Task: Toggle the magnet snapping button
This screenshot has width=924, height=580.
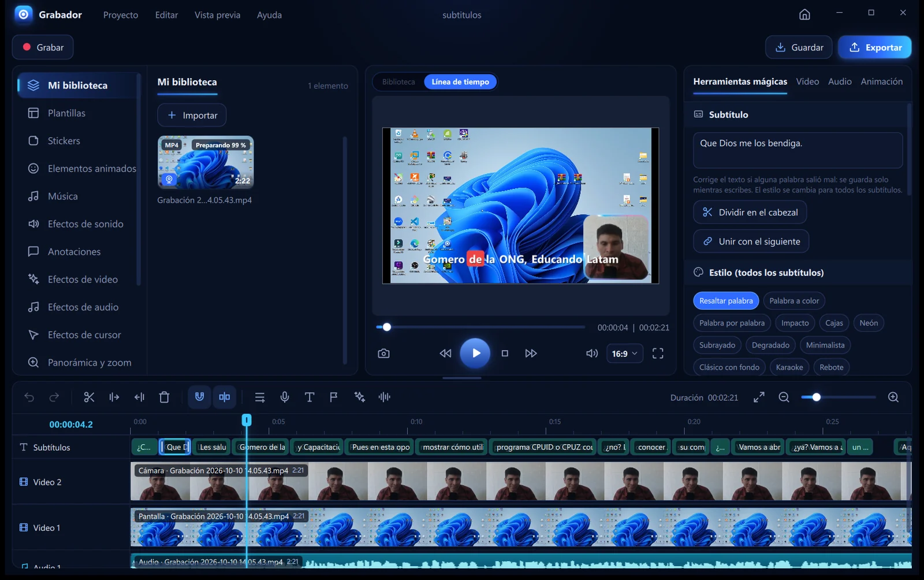Action: [199, 397]
